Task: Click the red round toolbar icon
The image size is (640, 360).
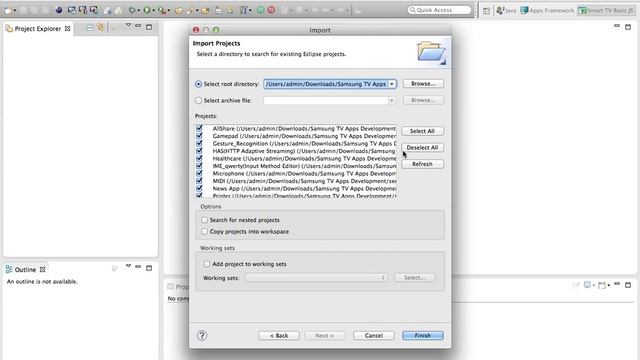Action: click(x=271, y=10)
